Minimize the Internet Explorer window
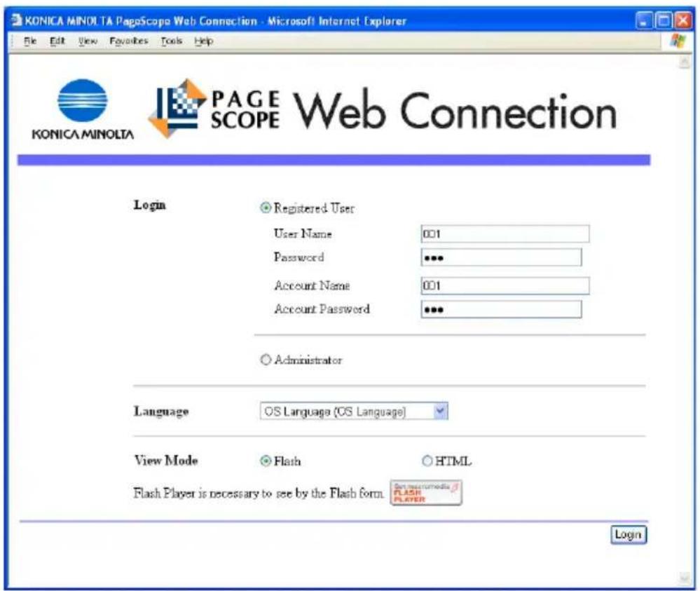The height and width of the screenshot is (591, 700). pyautogui.click(x=643, y=20)
